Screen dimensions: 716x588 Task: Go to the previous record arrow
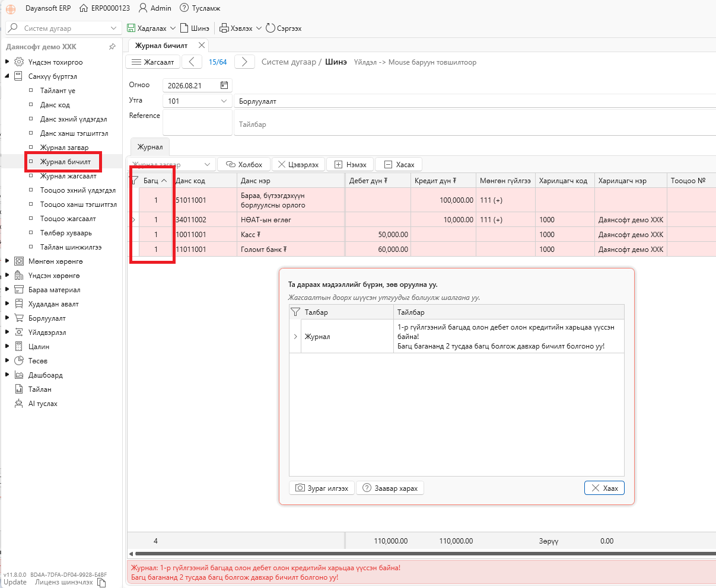click(x=192, y=62)
